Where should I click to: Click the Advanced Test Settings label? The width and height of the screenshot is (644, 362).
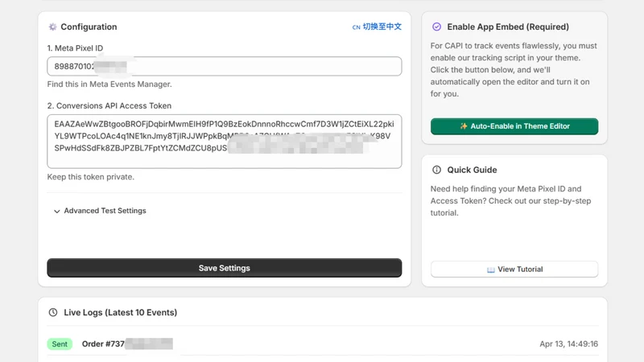click(105, 211)
